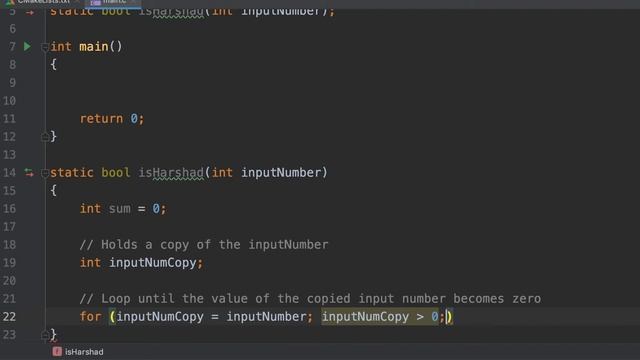The height and width of the screenshot is (360, 640).
Task: Click line number 10 in the gutter
Action: pyautogui.click(x=9, y=100)
